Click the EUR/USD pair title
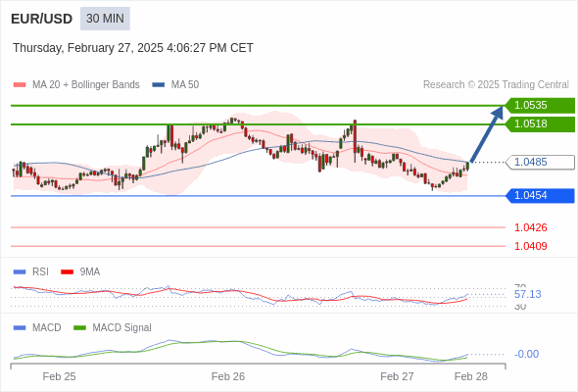The height and width of the screenshot is (392, 578). 42,19
